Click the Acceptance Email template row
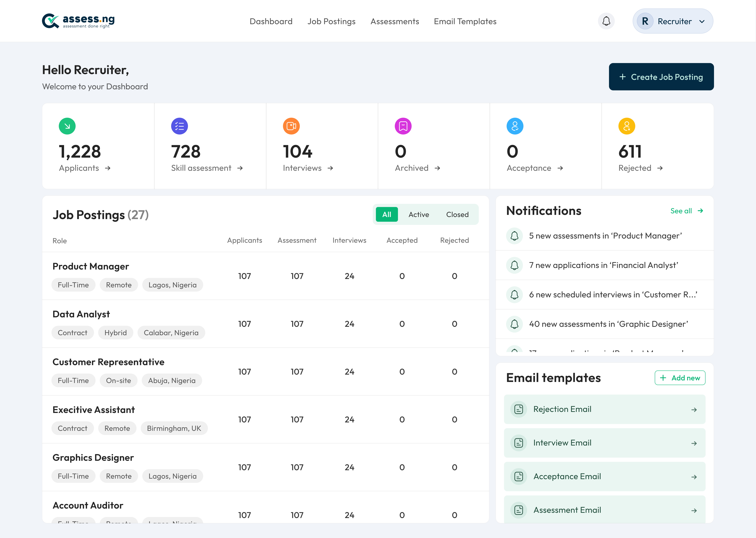This screenshot has height=538, width=756. click(604, 477)
